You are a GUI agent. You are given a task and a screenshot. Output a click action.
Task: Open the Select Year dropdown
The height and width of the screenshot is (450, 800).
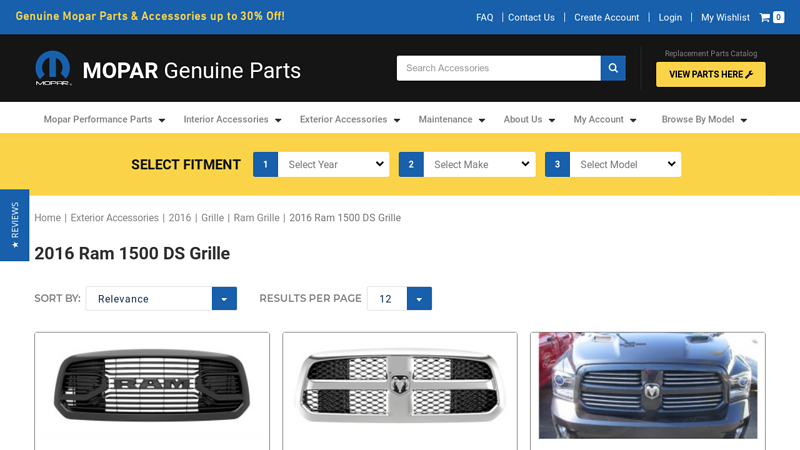[x=334, y=164]
